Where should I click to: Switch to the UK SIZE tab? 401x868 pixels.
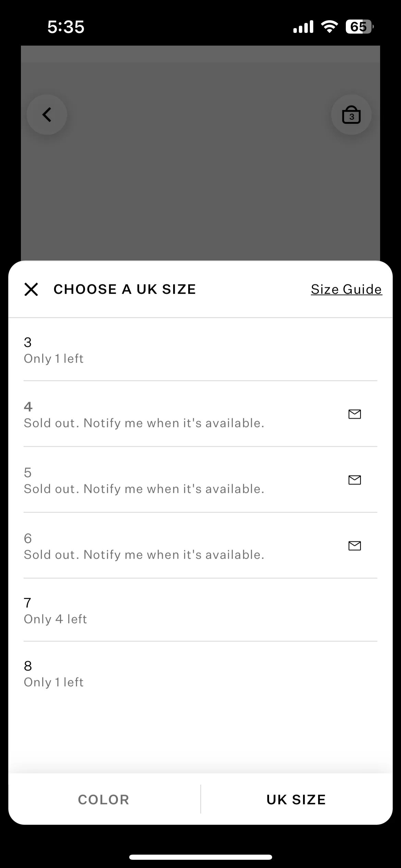point(296,800)
